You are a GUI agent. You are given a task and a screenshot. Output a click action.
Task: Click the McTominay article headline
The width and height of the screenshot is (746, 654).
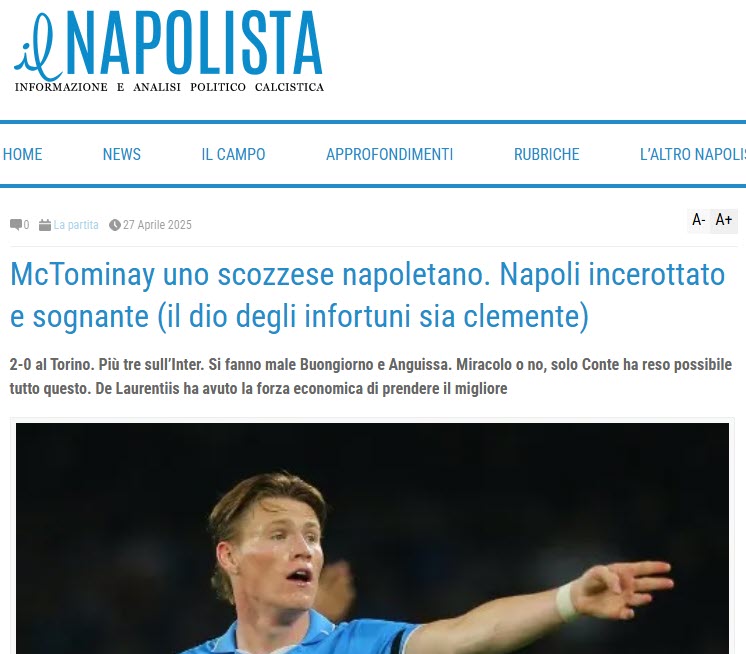(367, 295)
